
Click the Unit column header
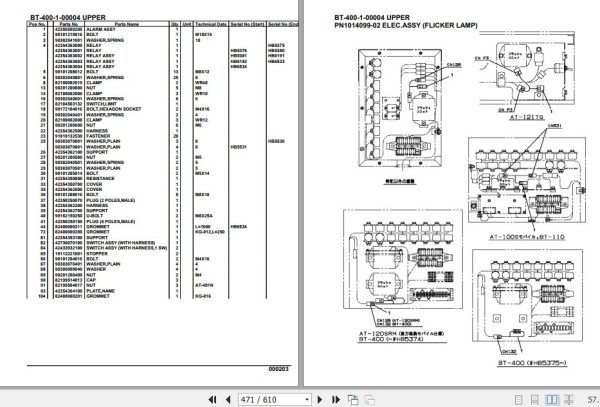187,24
